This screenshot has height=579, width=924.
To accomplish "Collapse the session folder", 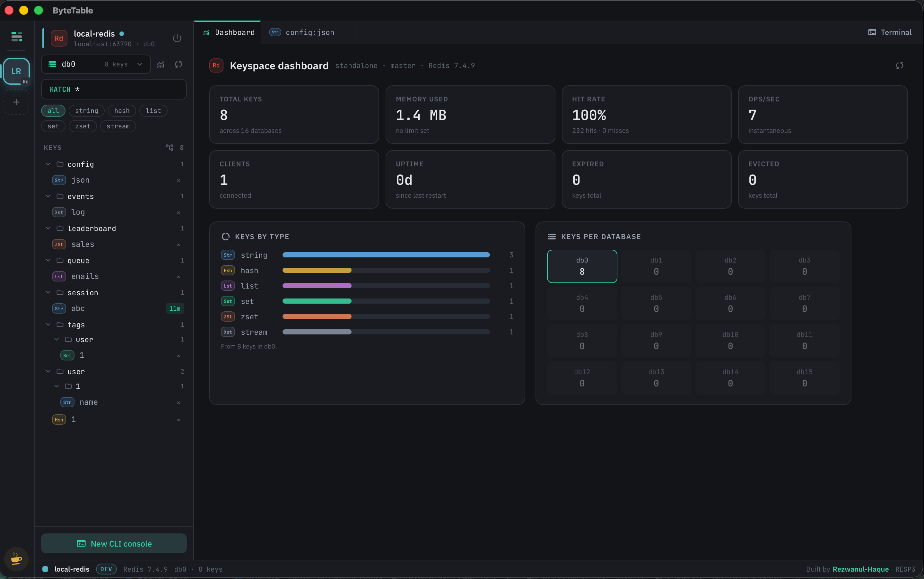I will (x=48, y=293).
